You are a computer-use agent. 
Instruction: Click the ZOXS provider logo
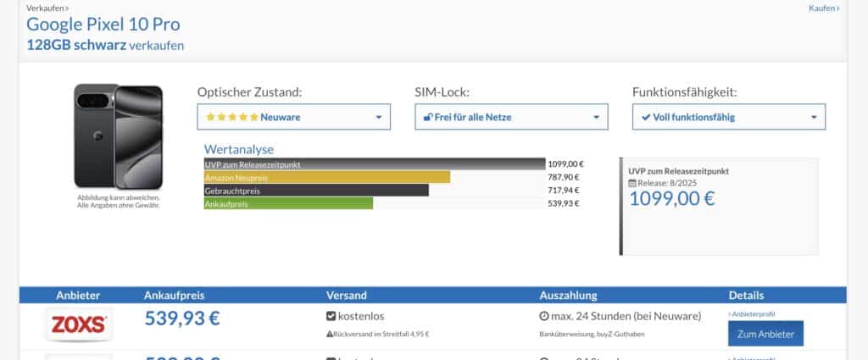79,324
